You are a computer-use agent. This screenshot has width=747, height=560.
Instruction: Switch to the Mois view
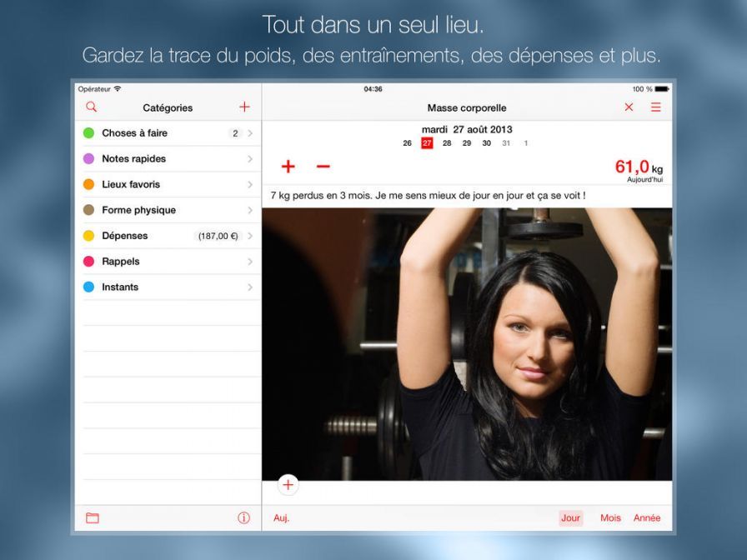tap(609, 517)
